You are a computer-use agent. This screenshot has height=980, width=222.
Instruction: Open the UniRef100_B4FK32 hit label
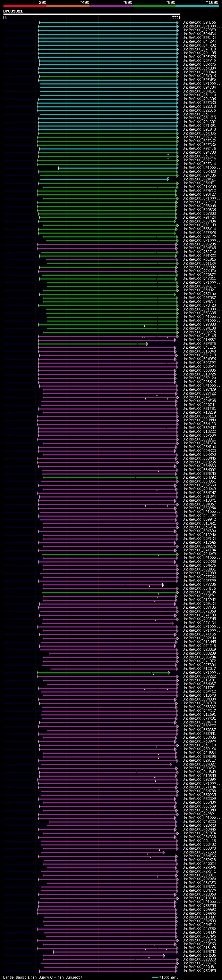tap(199, 45)
